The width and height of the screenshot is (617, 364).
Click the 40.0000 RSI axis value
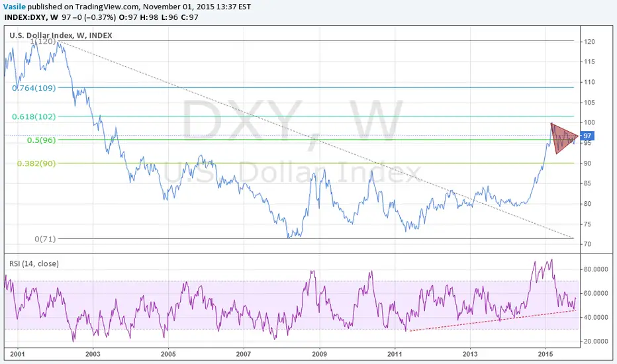click(x=594, y=317)
